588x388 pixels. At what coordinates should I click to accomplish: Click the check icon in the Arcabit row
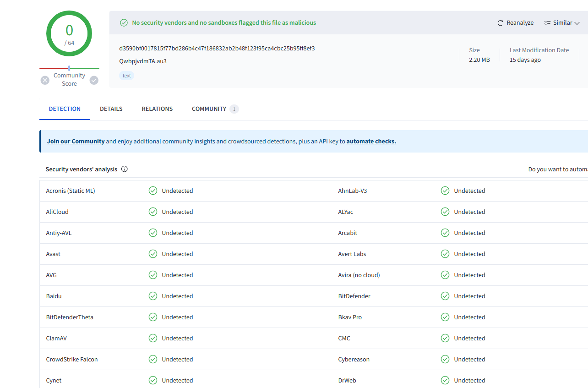(x=445, y=233)
